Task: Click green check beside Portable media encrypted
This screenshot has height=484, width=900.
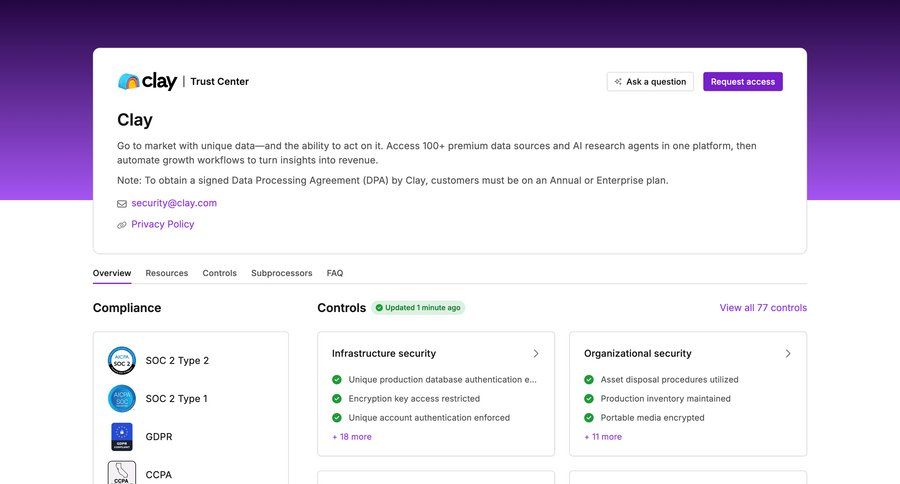Action: tap(589, 417)
